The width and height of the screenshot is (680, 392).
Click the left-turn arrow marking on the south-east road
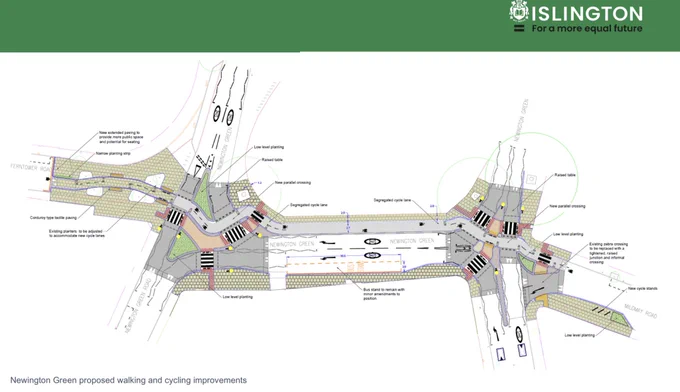pos(497,334)
